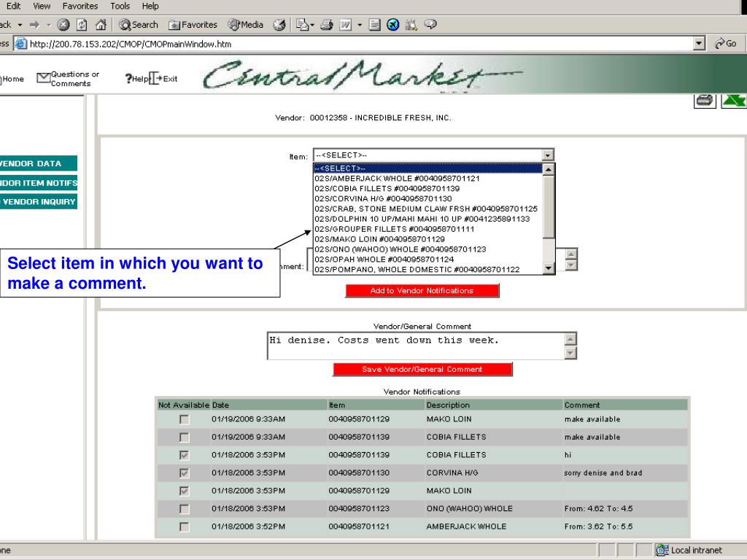Open the address bar dropdown arrow
Image resolution: width=747 pixels, height=560 pixels.
coord(699,44)
